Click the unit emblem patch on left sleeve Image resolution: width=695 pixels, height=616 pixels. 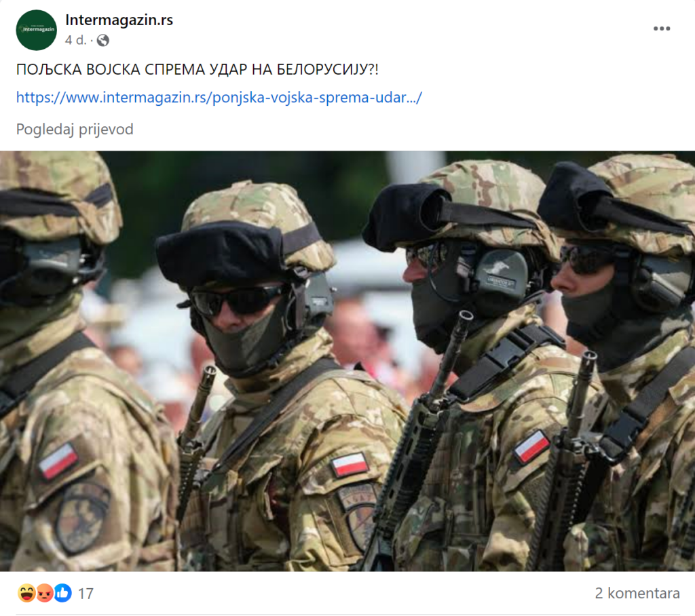coord(83,518)
